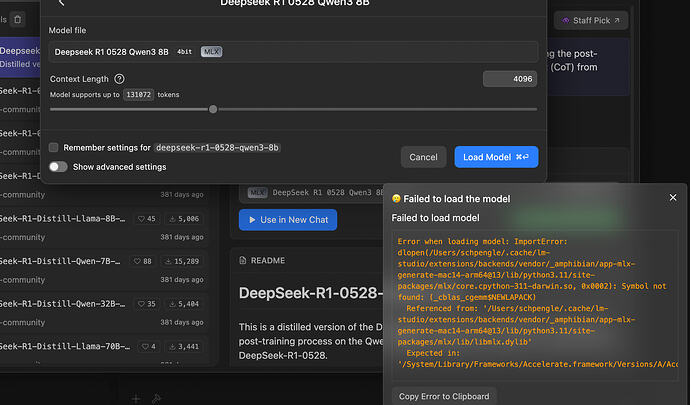Click the deepseek-r1-0528-qwen3-8b identifier chip
This screenshot has height=405, width=690.
[x=217, y=147]
